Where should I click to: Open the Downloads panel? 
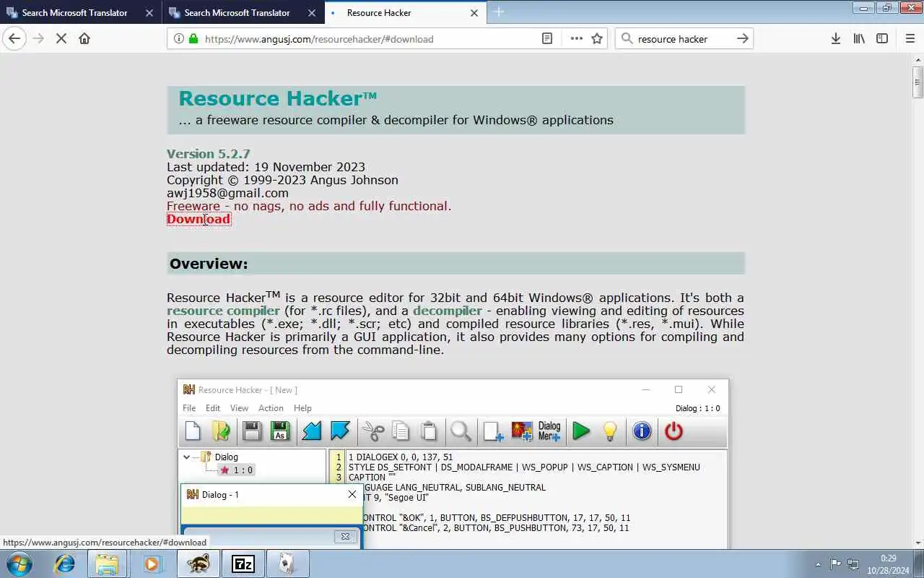835,39
